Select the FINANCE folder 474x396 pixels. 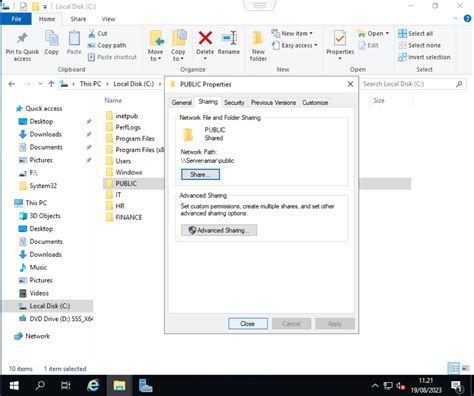pos(129,217)
